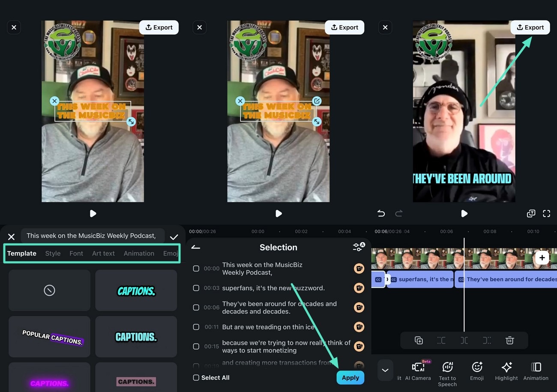Open the Emoji tool in the bottom toolbar
This screenshot has width=557, height=392.
point(477,371)
